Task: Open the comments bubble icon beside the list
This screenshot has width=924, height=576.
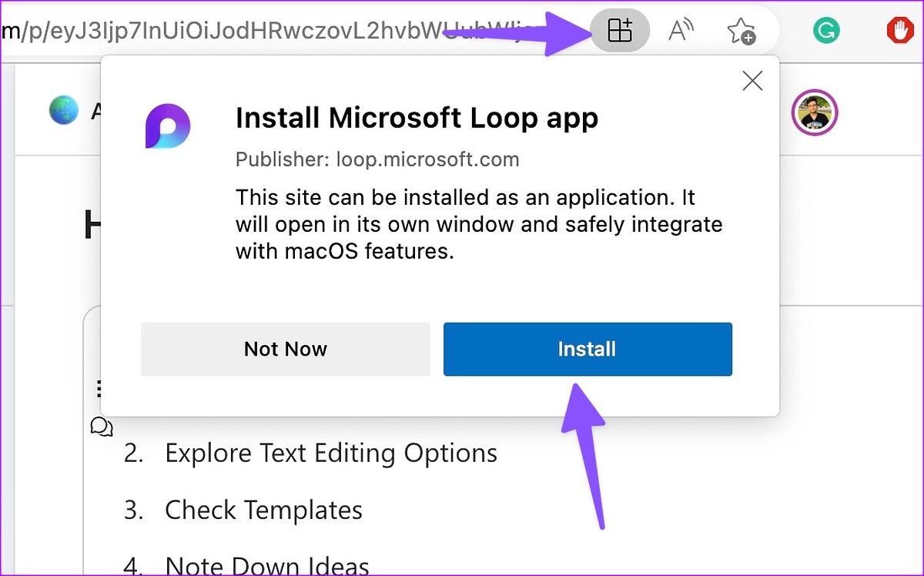Action: point(102,427)
